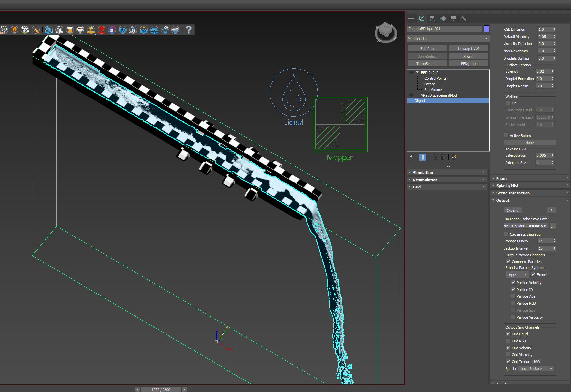Click the Phoenix paint bucket preset icon
571x392 pixels.
click(112, 30)
